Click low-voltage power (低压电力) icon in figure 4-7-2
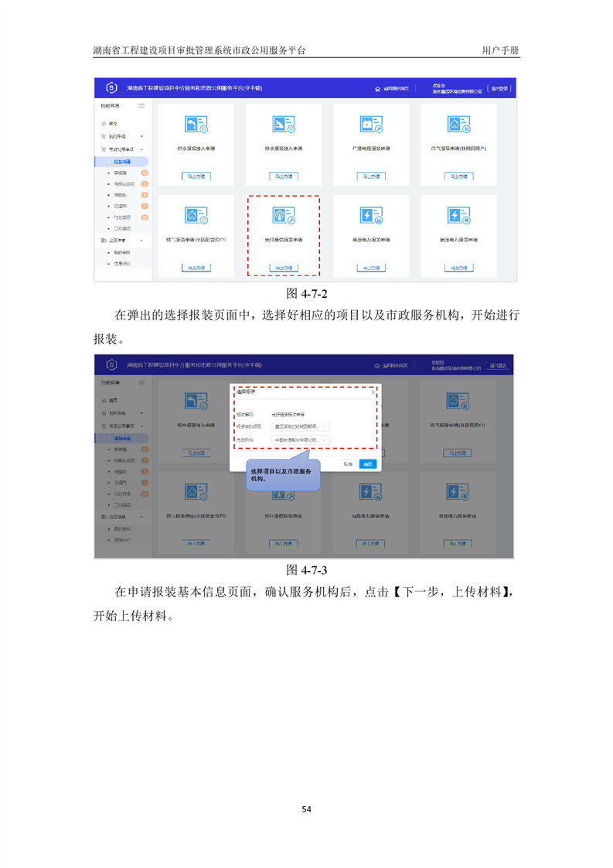 click(x=458, y=215)
